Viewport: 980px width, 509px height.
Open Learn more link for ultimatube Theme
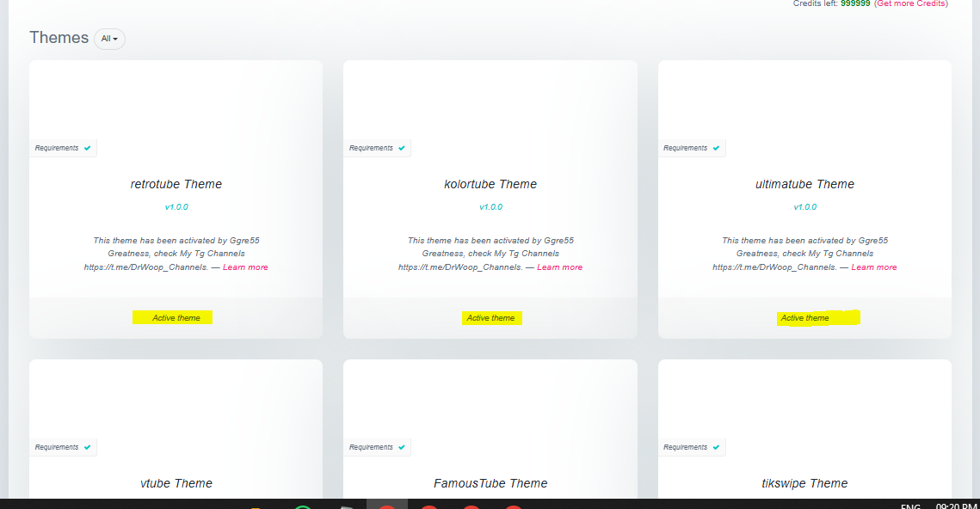tap(874, 267)
